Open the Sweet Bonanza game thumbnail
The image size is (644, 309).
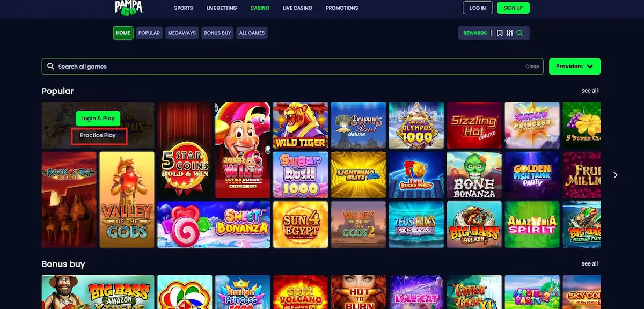tap(214, 225)
